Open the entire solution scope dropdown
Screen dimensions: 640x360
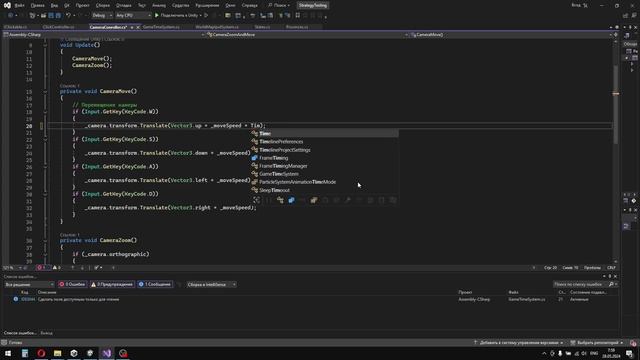click(x=29, y=284)
